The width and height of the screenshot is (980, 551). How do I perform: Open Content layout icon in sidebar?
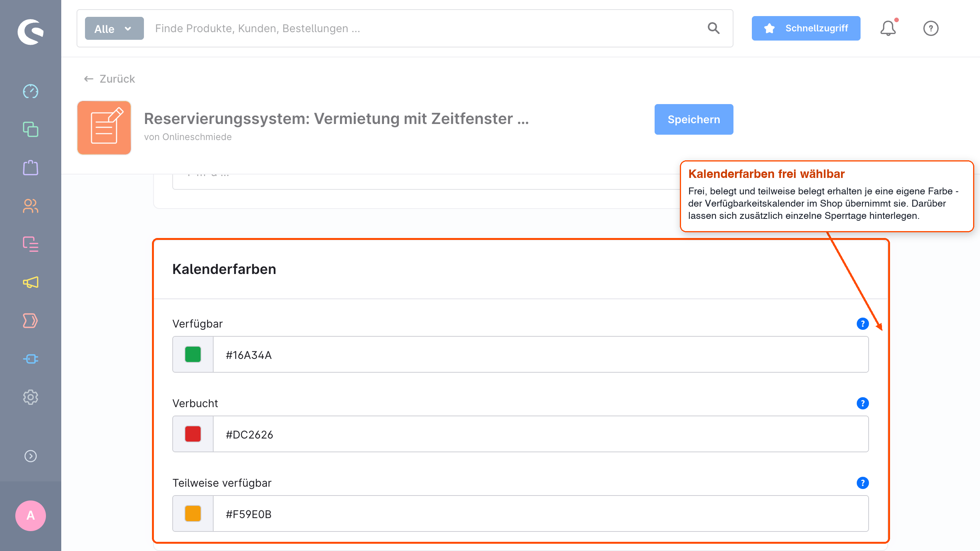click(31, 244)
